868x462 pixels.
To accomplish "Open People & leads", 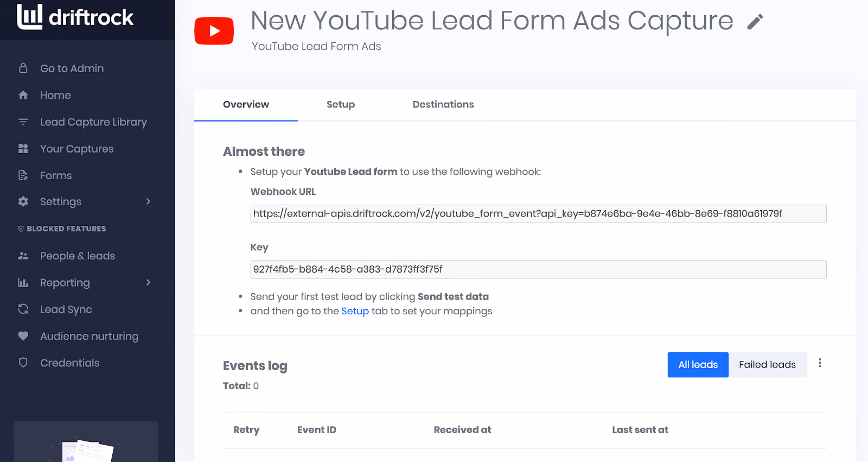I will [78, 256].
